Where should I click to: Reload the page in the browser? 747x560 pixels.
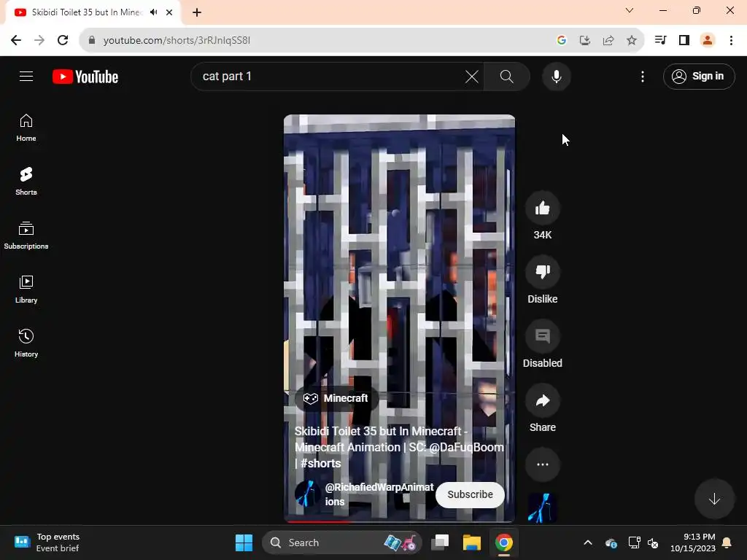coord(63,40)
